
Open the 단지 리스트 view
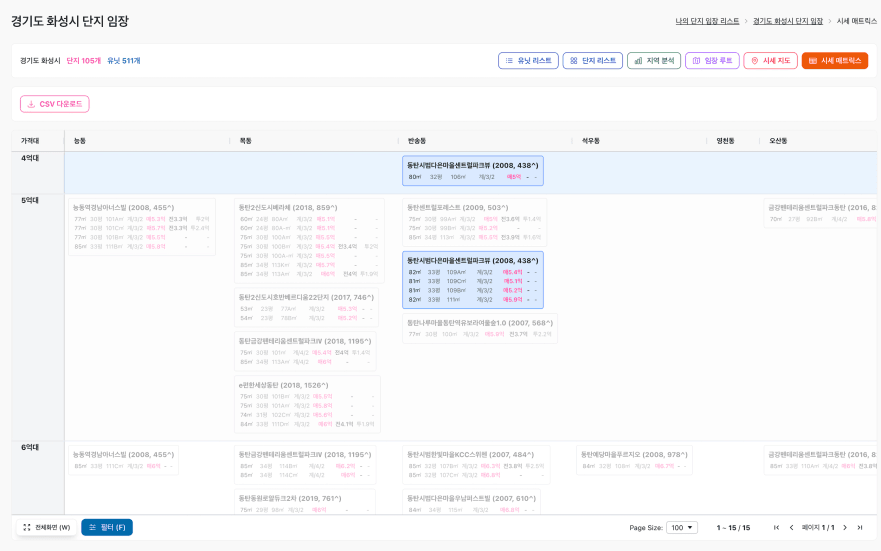[x=592, y=61]
